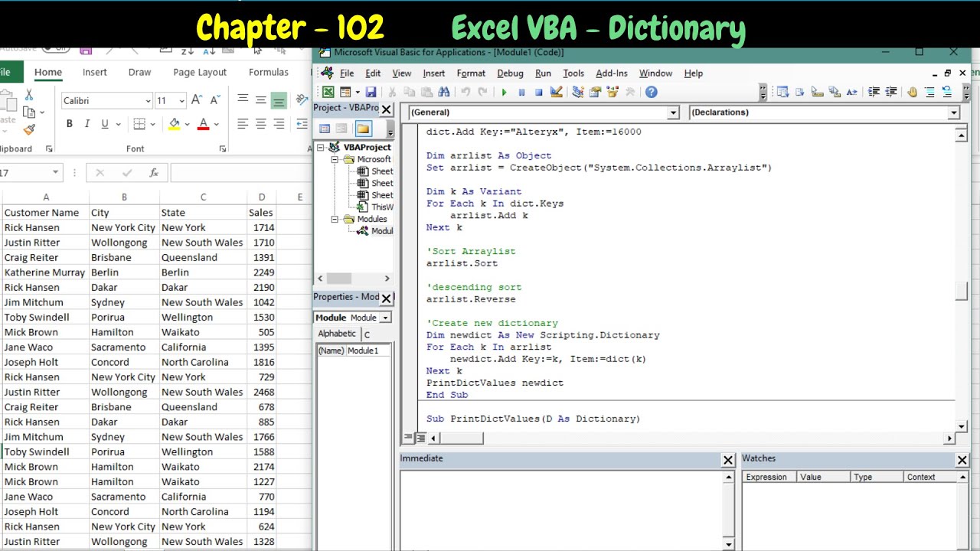Open the Debug menu in VBA editor
Viewport: 980px width, 551px height.
coord(510,73)
